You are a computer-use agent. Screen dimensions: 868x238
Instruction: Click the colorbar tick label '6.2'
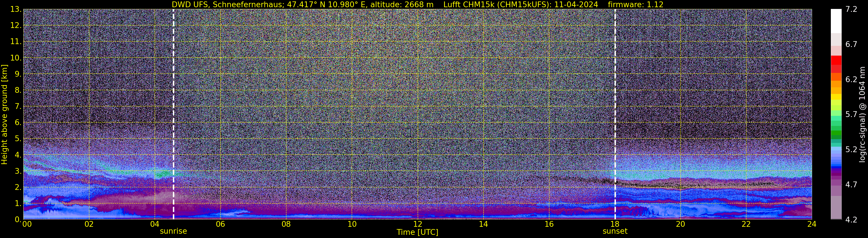click(851, 79)
